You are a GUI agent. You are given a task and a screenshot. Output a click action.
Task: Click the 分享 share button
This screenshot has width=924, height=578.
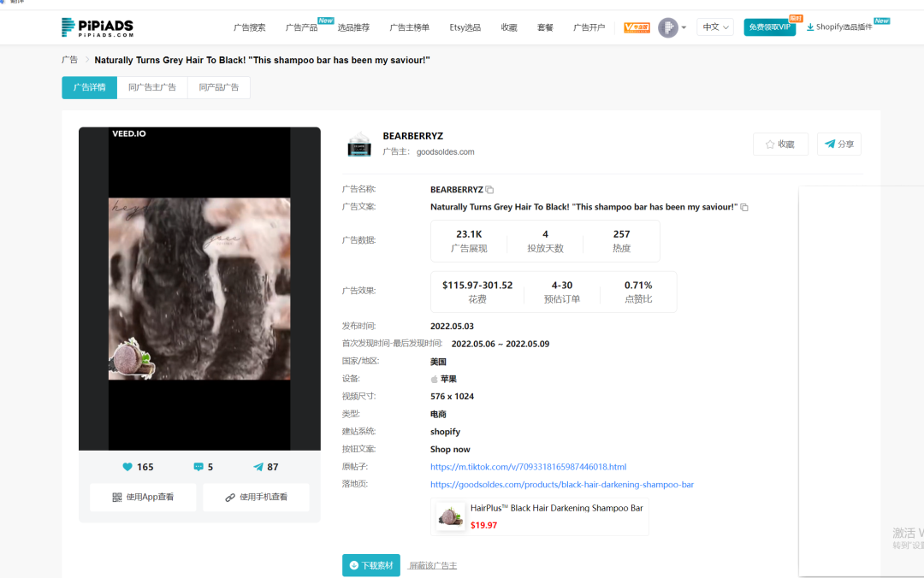coord(839,144)
